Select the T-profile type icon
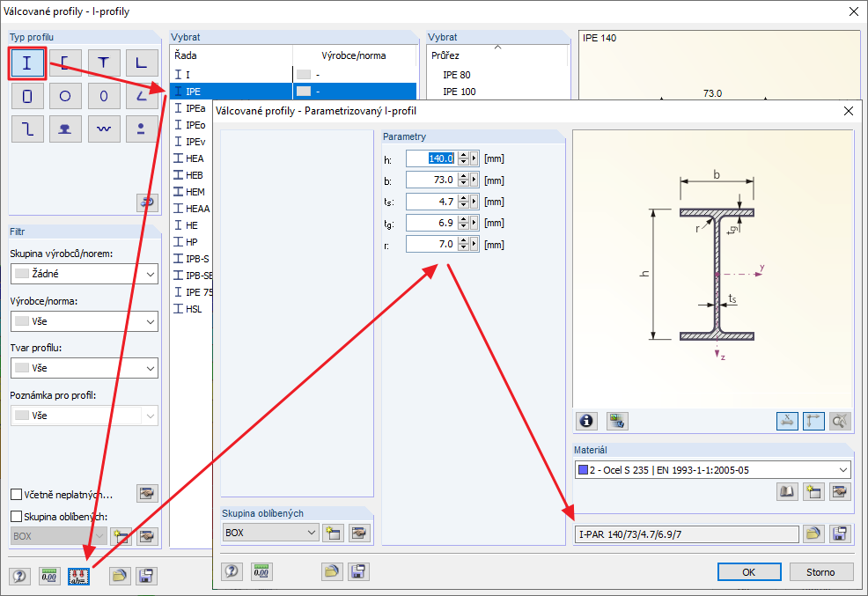The width and height of the screenshot is (868, 596). (104, 63)
